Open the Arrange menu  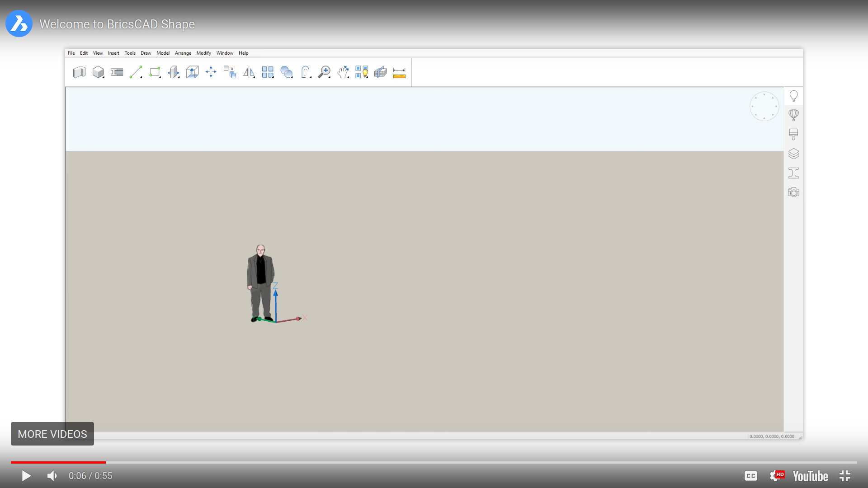point(183,53)
